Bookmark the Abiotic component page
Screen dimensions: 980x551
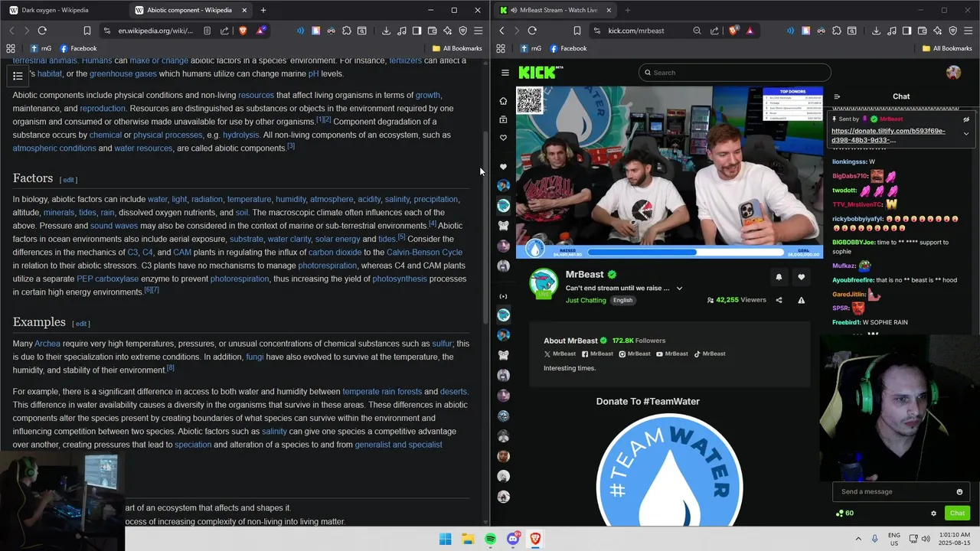[x=87, y=31]
